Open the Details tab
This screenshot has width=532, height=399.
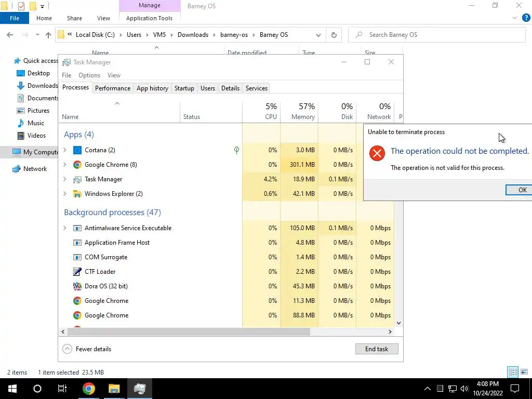point(230,88)
